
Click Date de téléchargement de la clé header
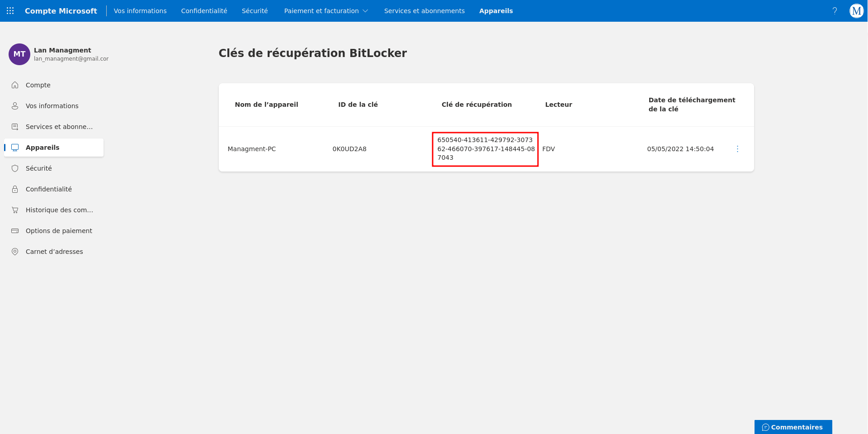692,105
